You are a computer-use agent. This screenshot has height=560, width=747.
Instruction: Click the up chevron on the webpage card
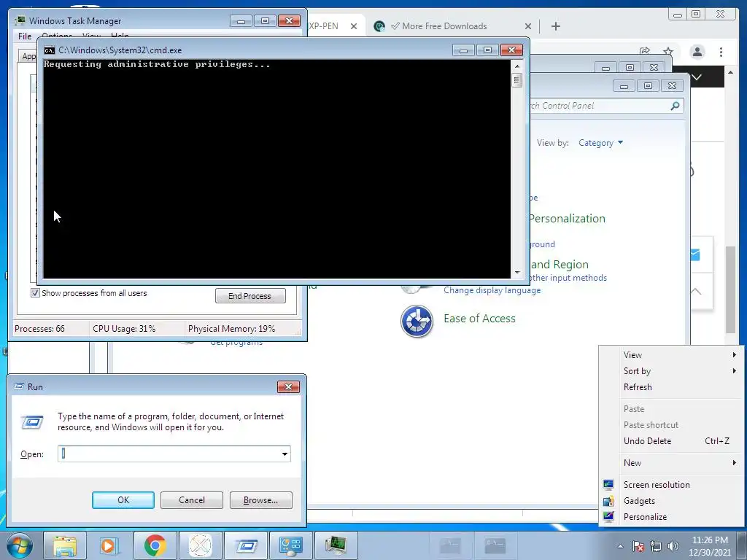tap(695, 291)
